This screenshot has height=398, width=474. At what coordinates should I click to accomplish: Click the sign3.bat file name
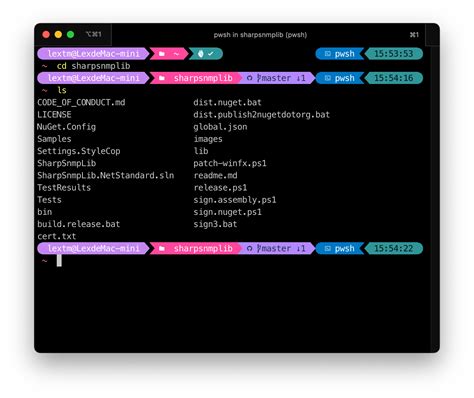point(215,224)
